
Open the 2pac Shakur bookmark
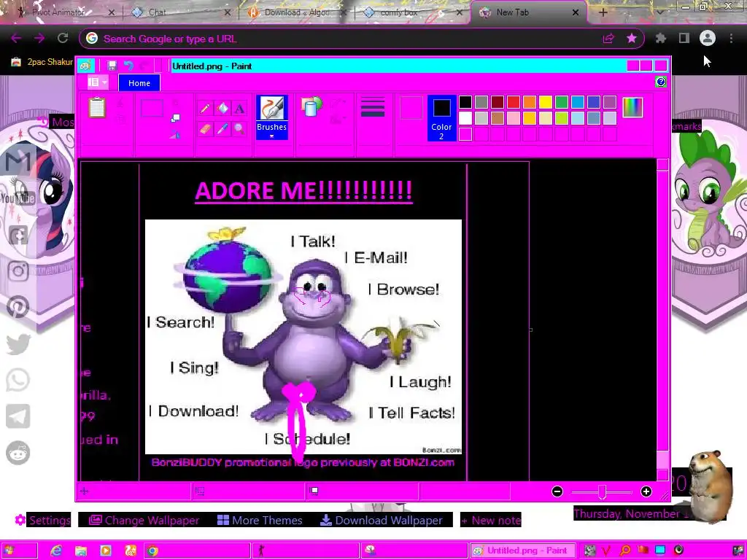tap(42, 62)
